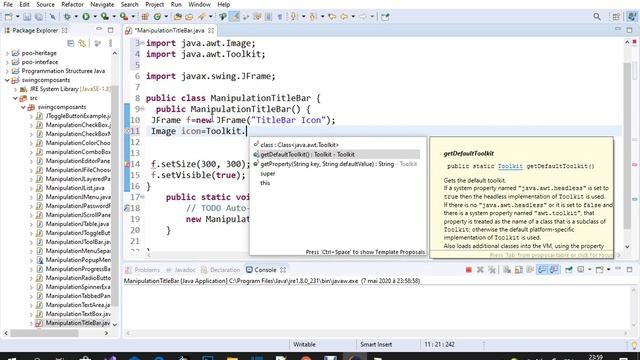The width and height of the screenshot is (640, 360).
Task: Click the External Tools run icon
Action: (124, 17)
